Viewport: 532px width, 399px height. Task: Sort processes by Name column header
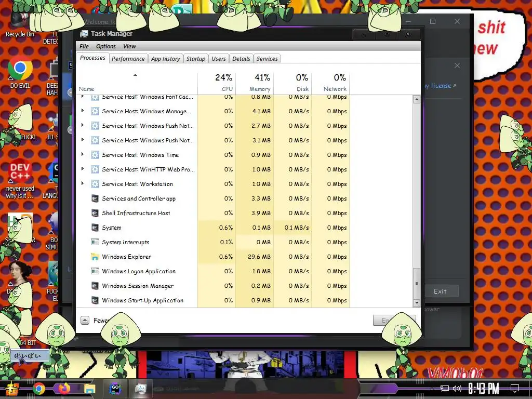point(137,83)
